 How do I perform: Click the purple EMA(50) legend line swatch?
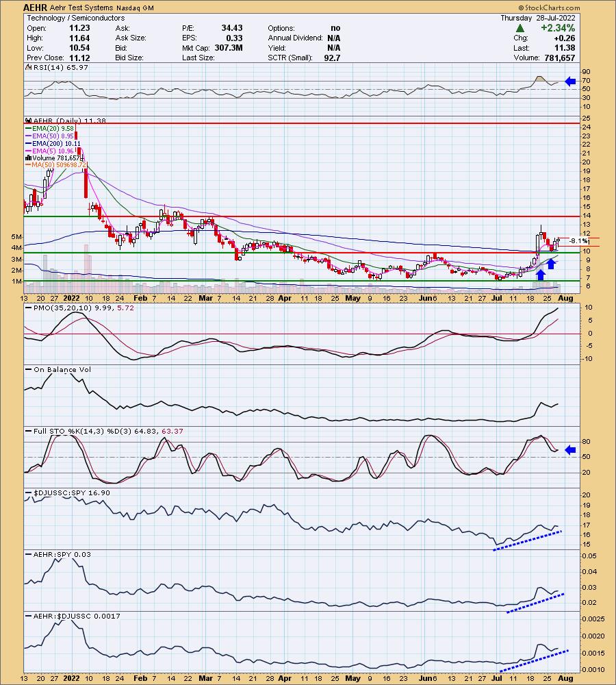28,136
